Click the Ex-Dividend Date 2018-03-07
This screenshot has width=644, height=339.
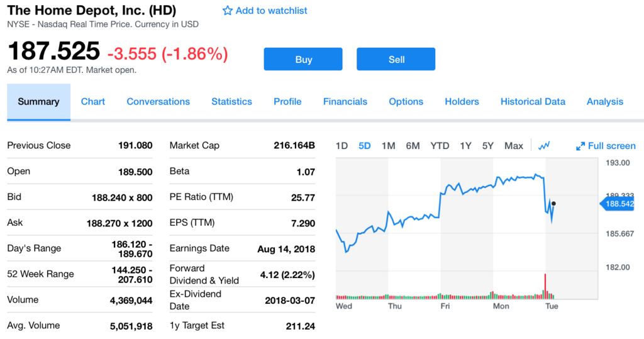tap(290, 301)
